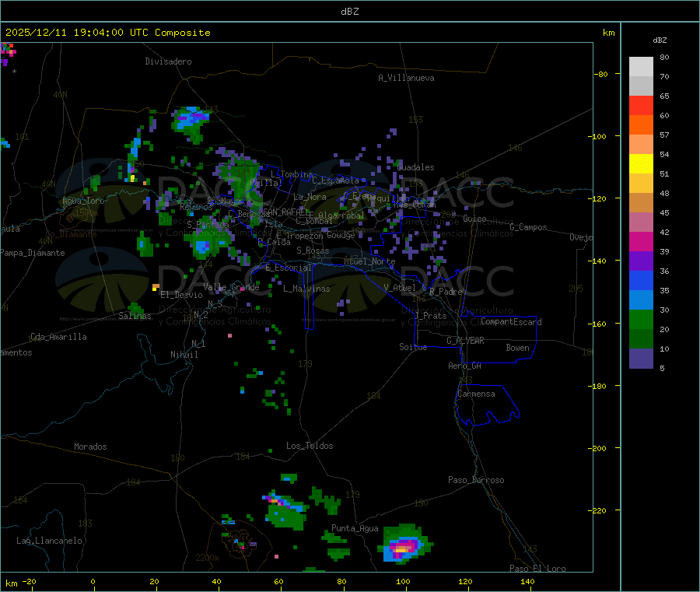
Task: Click the Pampa_Diamante label
Action: click(33, 253)
